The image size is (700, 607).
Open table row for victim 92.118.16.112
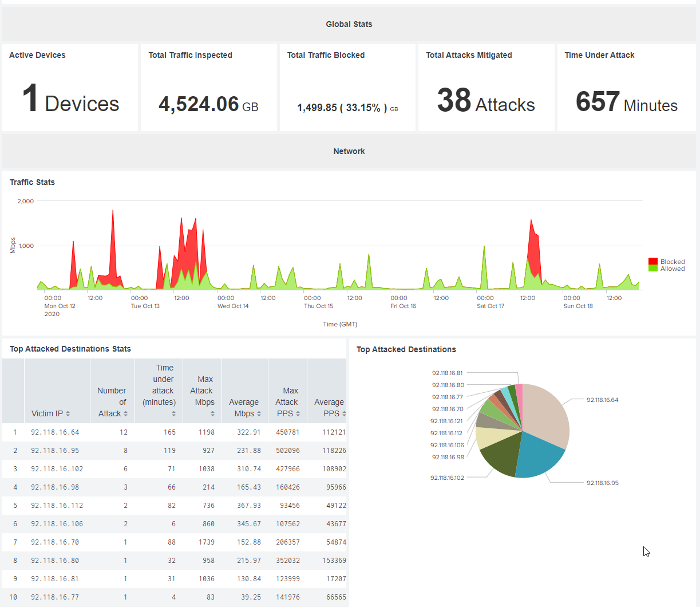[57, 506]
